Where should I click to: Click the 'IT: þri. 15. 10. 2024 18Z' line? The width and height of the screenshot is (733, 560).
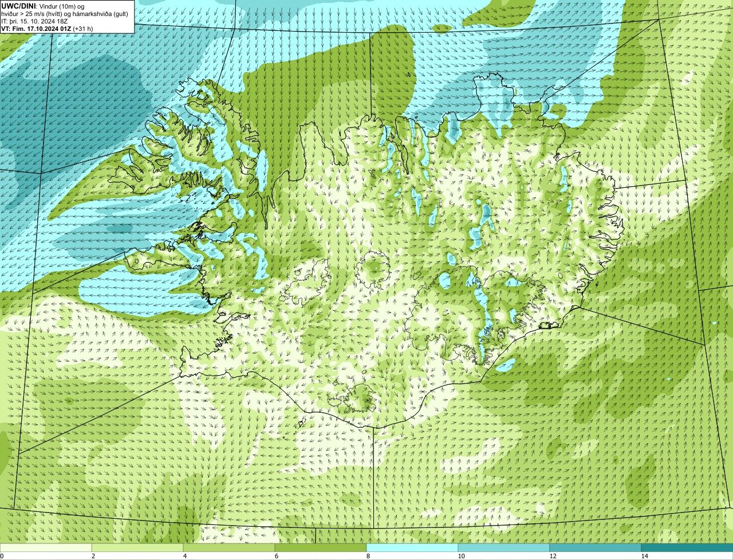coord(34,21)
